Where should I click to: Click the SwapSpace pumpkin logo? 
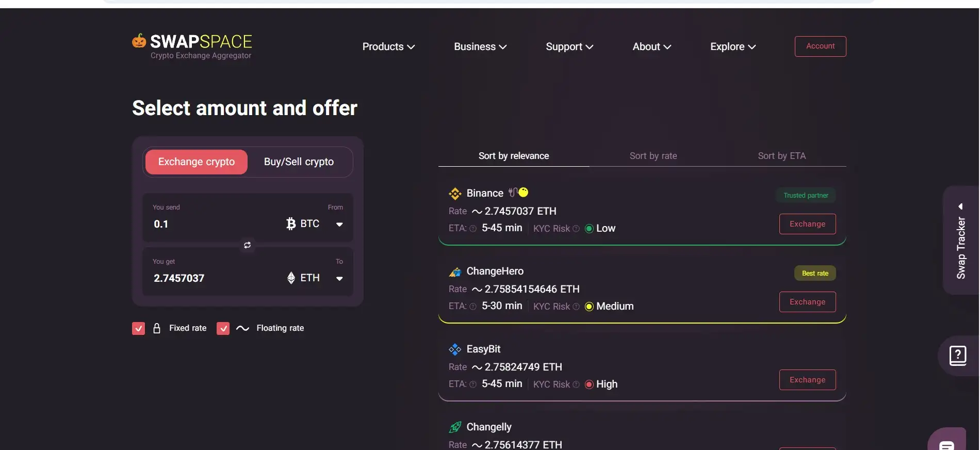coord(139,41)
